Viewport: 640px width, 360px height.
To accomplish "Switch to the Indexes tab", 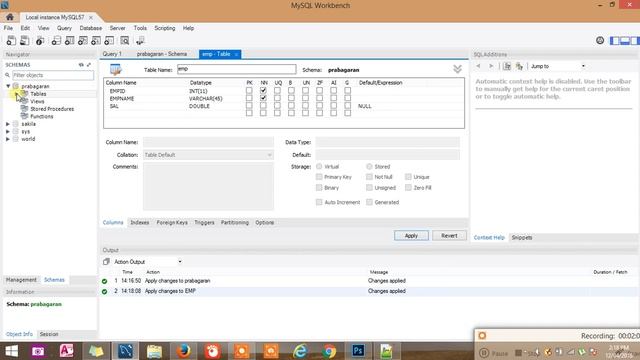I will pos(140,222).
